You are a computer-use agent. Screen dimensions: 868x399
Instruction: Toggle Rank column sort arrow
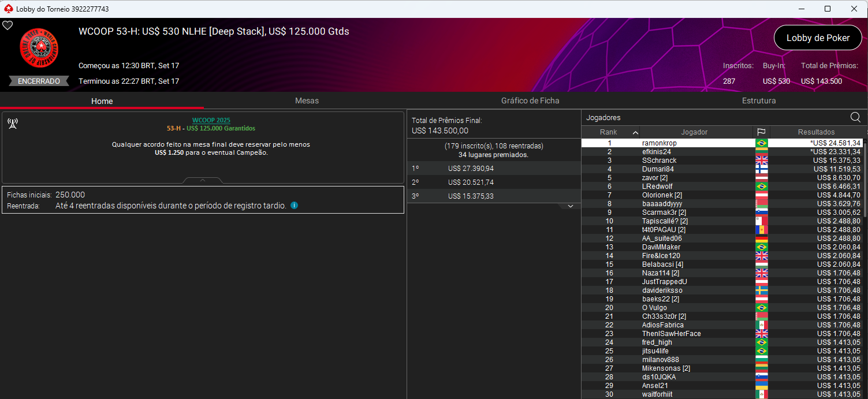pos(635,132)
